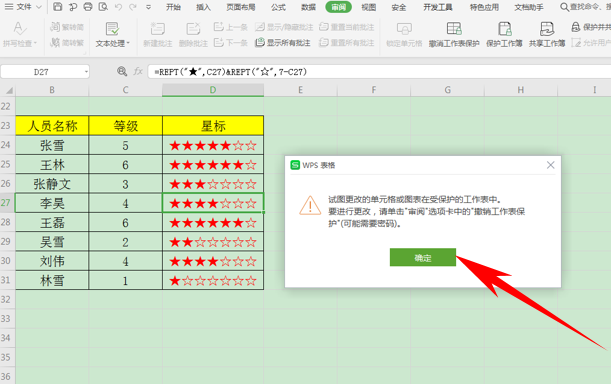Click the 查找命令 search box
The image size is (612, 385).
585,7
